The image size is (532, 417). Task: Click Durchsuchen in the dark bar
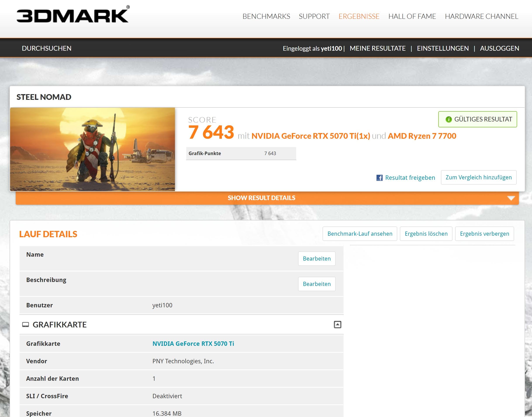point(47,48)
